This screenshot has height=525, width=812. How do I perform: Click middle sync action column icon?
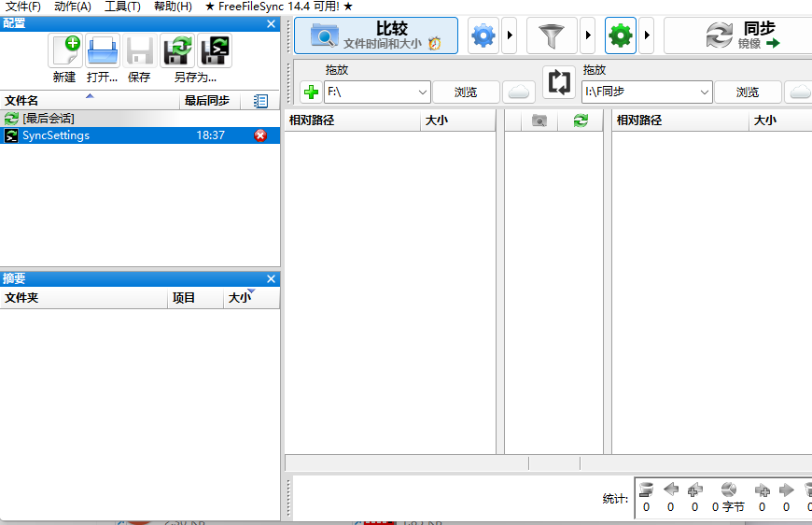click(x=581, y=121)
